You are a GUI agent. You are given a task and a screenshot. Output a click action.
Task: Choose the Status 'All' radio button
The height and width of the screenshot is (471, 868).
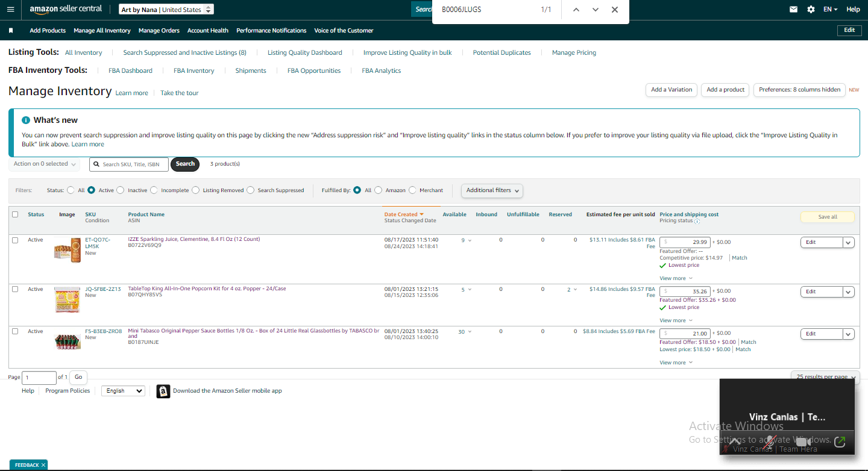(71, 190)
